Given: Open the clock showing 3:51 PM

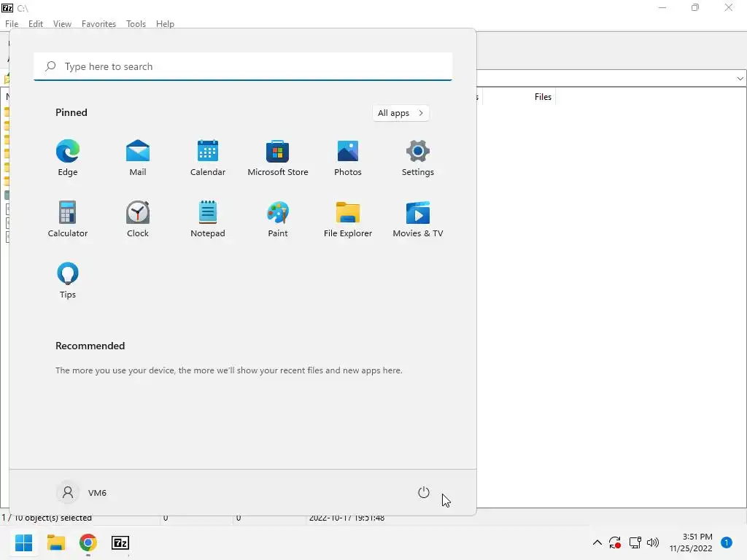Looking at the screenshot, I should [x=691, y=542].
